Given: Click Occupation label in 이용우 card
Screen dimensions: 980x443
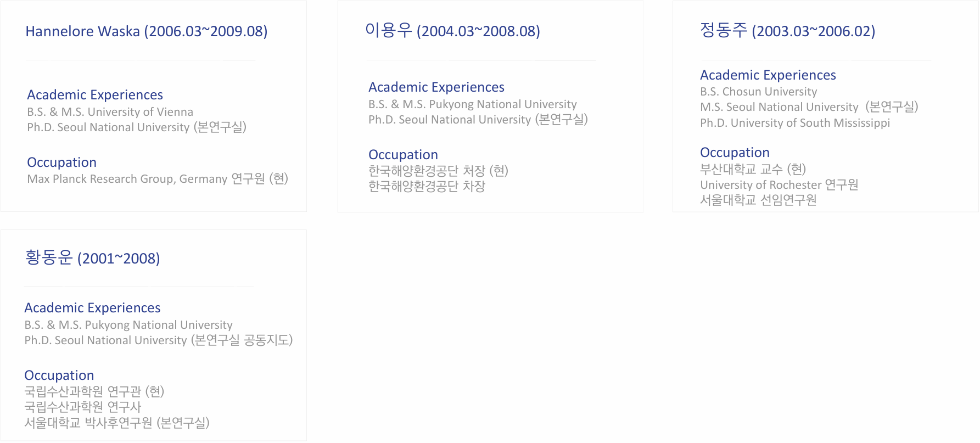Looking at the screenshot, I should click(403, 155).
